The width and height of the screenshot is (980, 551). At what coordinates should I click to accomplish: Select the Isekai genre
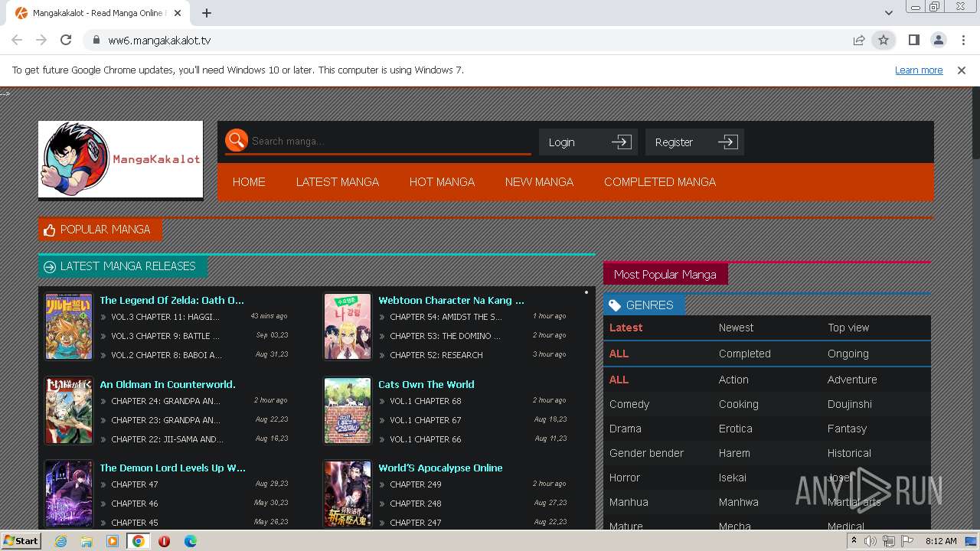(732, 478)
